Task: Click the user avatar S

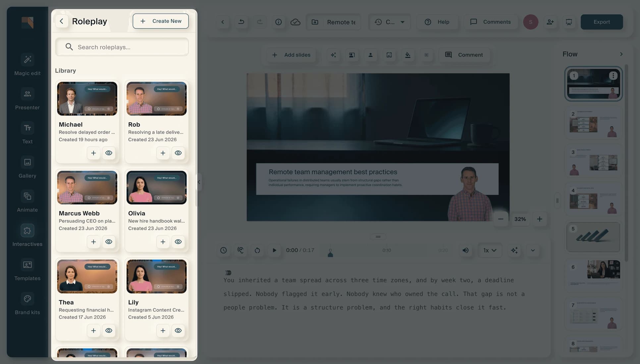Action: [531, 22]
